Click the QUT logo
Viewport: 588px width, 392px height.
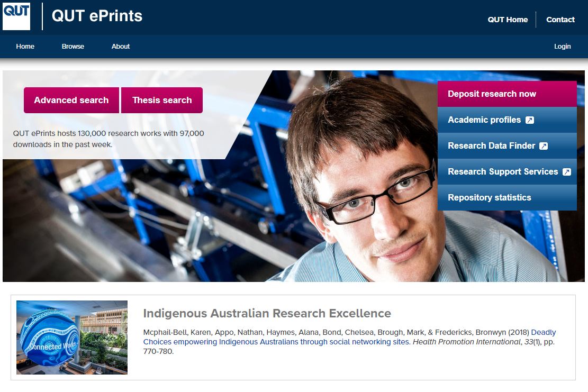tap(16, 16)
